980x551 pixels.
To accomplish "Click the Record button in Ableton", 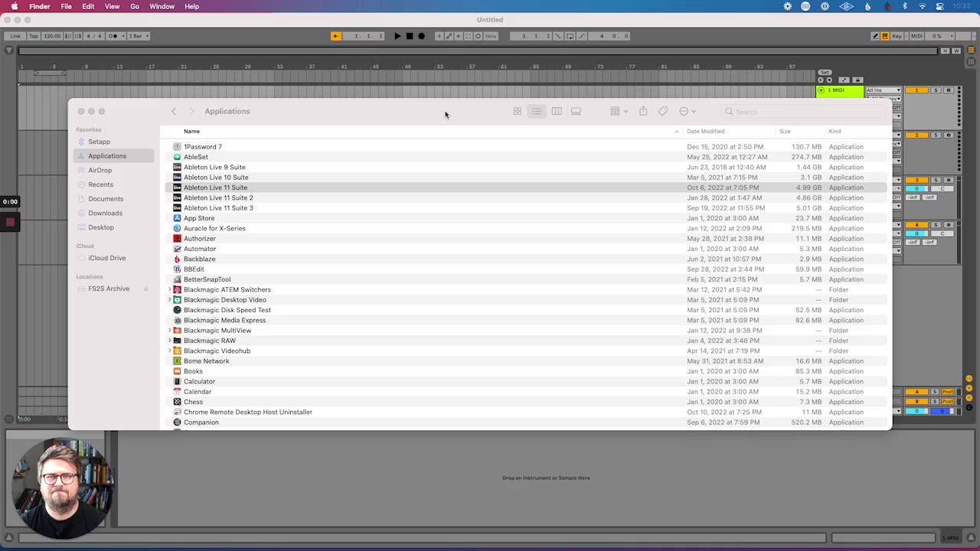I will click(x=421, y=36).
